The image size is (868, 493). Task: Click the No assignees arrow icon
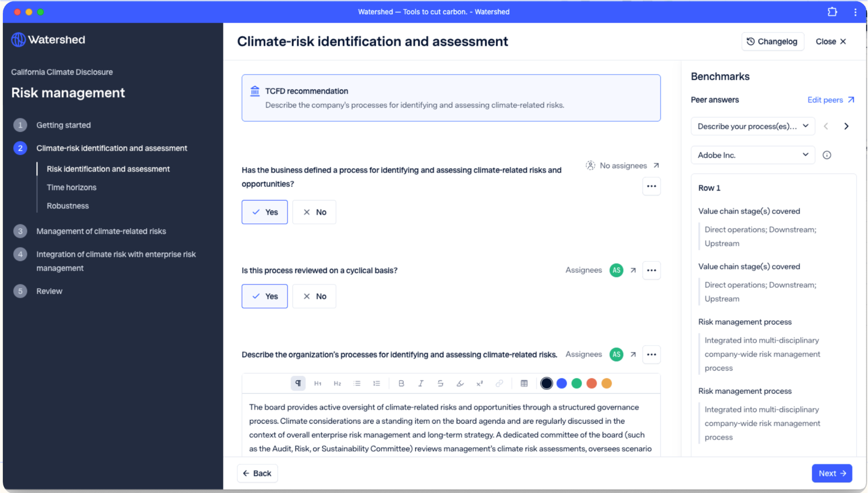point(656,166)
